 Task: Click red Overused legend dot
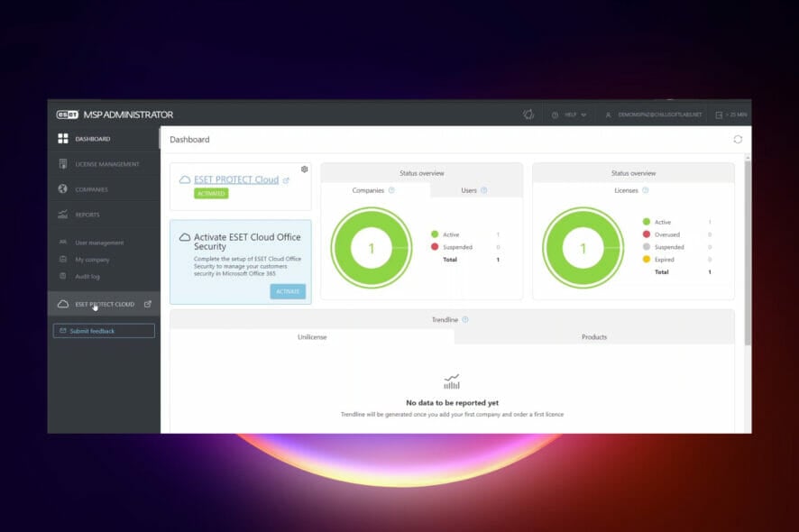[646, 234]
